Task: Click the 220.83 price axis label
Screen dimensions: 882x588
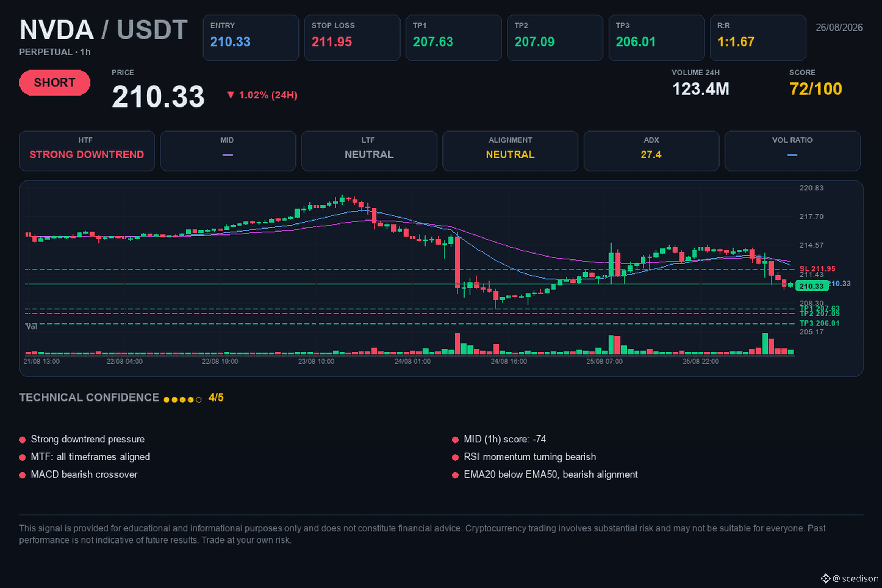Action: 811,188
